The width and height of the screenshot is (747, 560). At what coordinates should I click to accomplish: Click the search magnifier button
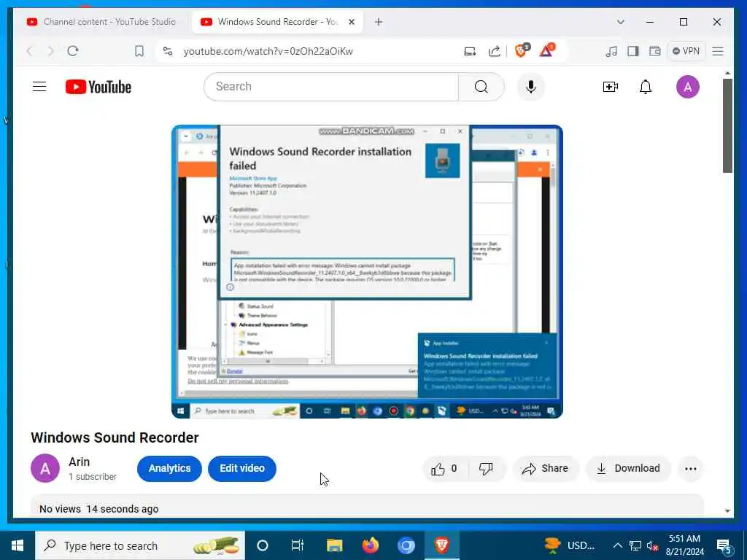(481, 87)
